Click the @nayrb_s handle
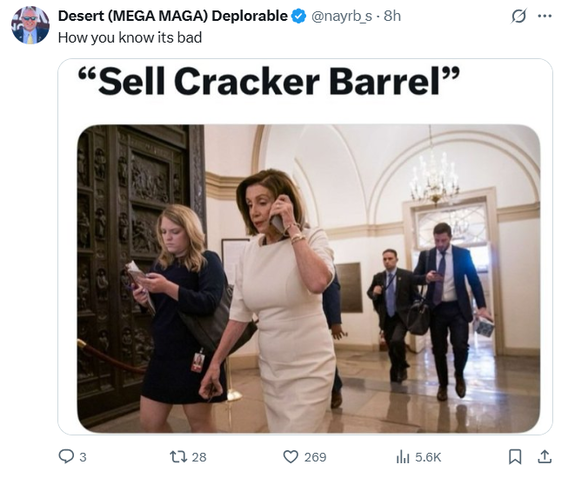Viewport: 568px width, 478px height. tap(342, 16)
